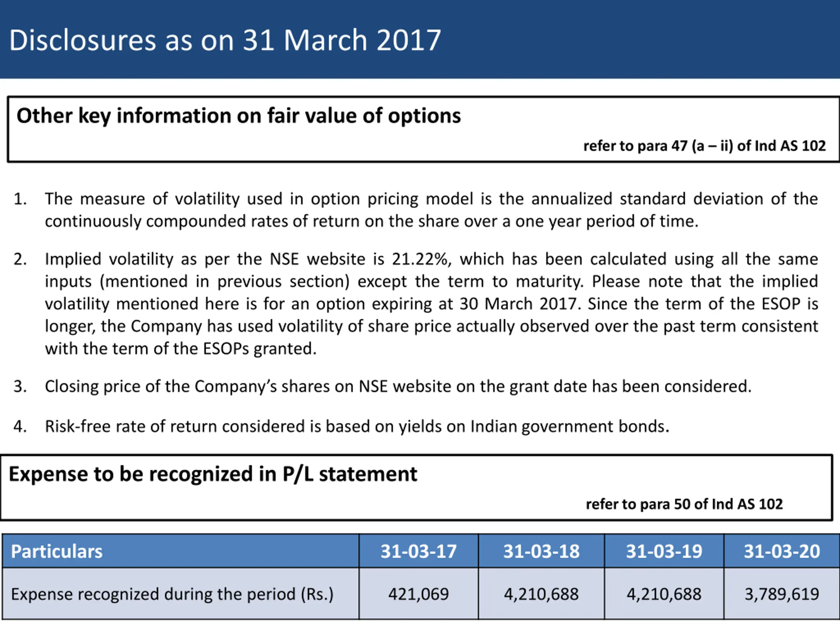The width and height of the screenshot is (840, 630).
Task: Click point 2 on implied volatility per NSE
Action: [431, 304]
